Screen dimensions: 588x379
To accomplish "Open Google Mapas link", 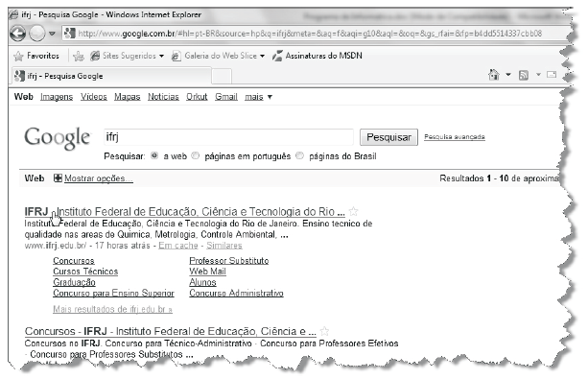I will click(x=128, y=97).
